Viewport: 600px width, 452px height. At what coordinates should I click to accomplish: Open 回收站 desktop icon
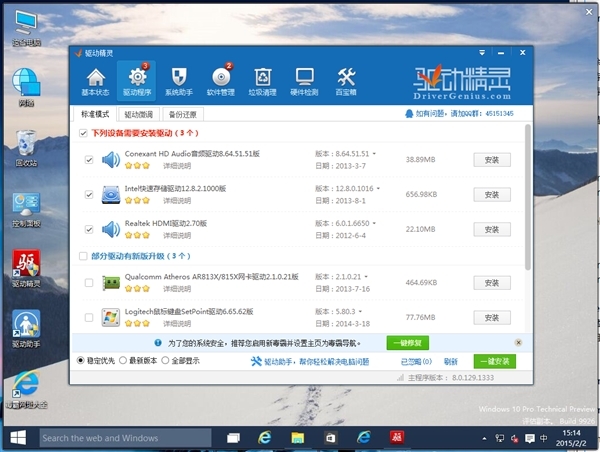point(26,148)
